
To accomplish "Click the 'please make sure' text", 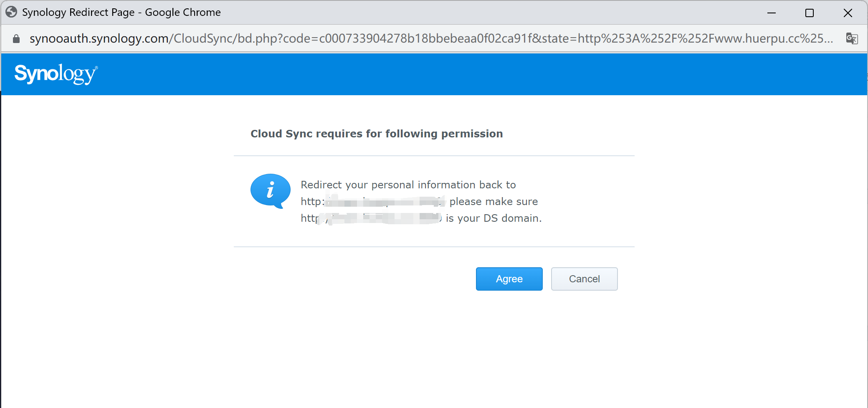I will (x=493, y=202).
